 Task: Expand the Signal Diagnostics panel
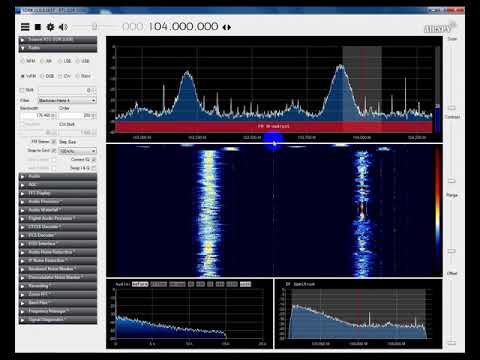[58, 320]
